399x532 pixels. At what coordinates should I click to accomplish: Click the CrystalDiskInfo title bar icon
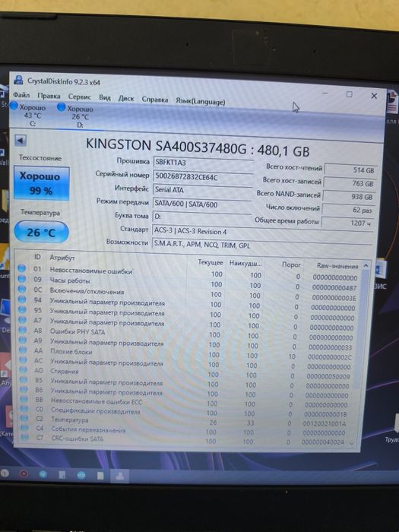tap(19, 80)
